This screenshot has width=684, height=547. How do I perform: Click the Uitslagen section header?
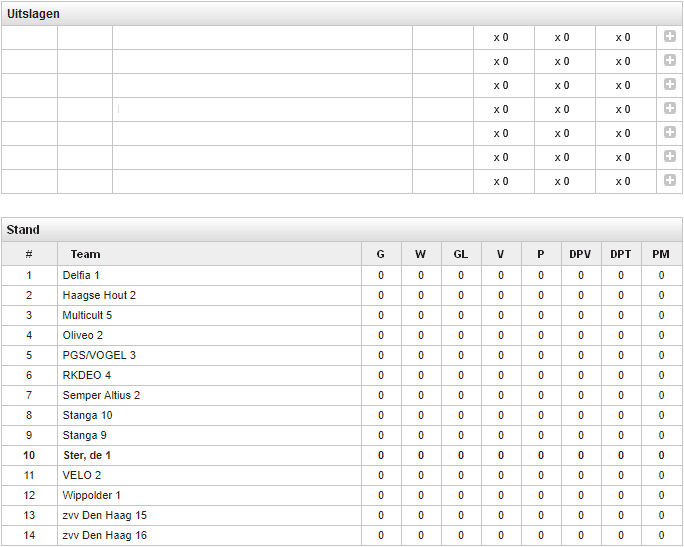click(x=33, y=14)
